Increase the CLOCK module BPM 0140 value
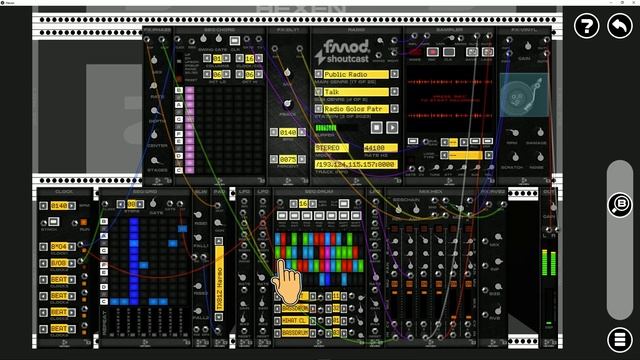The image size is (640, 360). (72, 206)
